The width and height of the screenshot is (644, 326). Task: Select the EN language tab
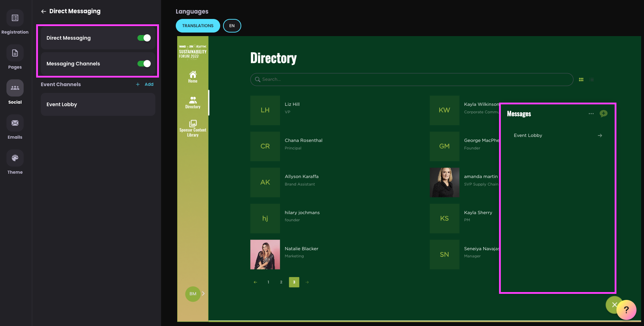232,26
